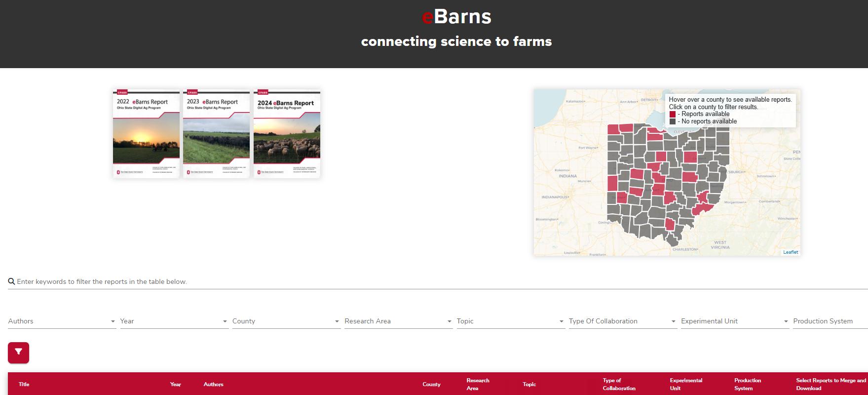
Task: Click 'Select Reports to Merge and Download' header
Action: point(831,384)
